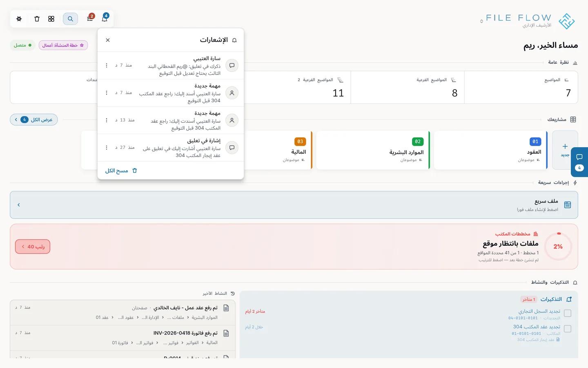588x368 pixels.
Task: Open the tasks list icon with badge 2
Action: 90,18
